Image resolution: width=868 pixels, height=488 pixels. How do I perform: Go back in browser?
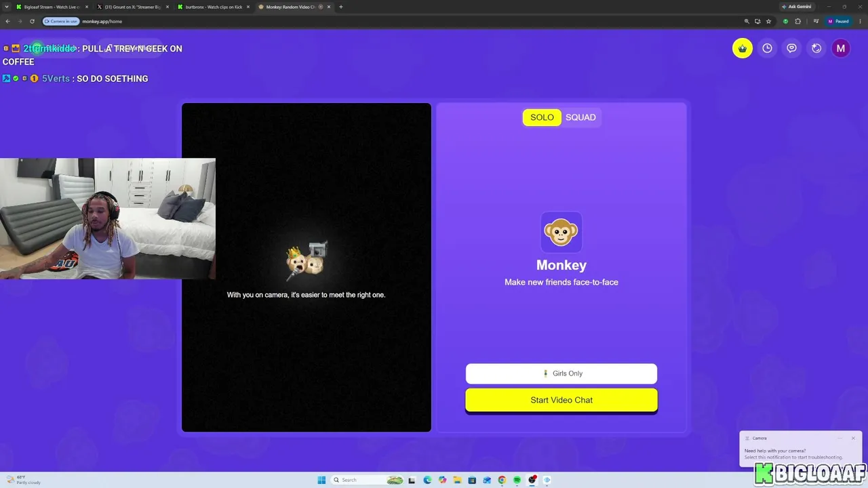(x=7, y=21)
